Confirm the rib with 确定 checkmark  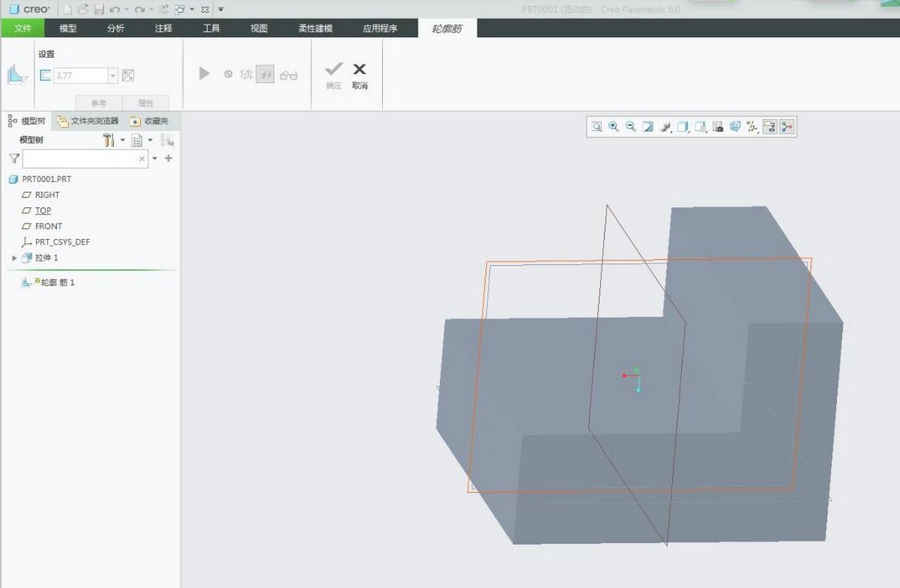(x=334, y=76)
